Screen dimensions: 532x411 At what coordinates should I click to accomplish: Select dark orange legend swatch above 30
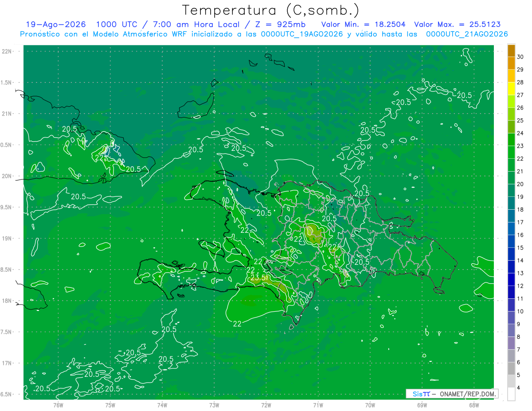pyautogui.click(x=511, y=51)
